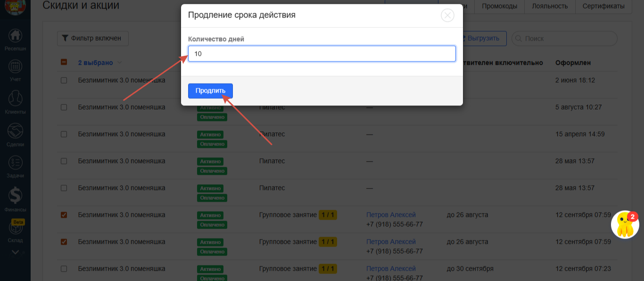The image size is (644, 281).
Task: Open Финансы dollar icon
Action: click(15, 198)
